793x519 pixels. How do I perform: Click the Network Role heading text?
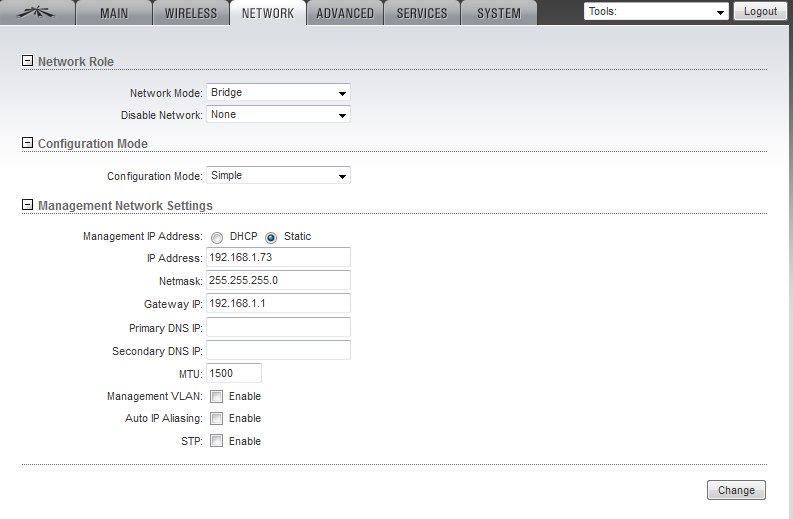[76, 62]
